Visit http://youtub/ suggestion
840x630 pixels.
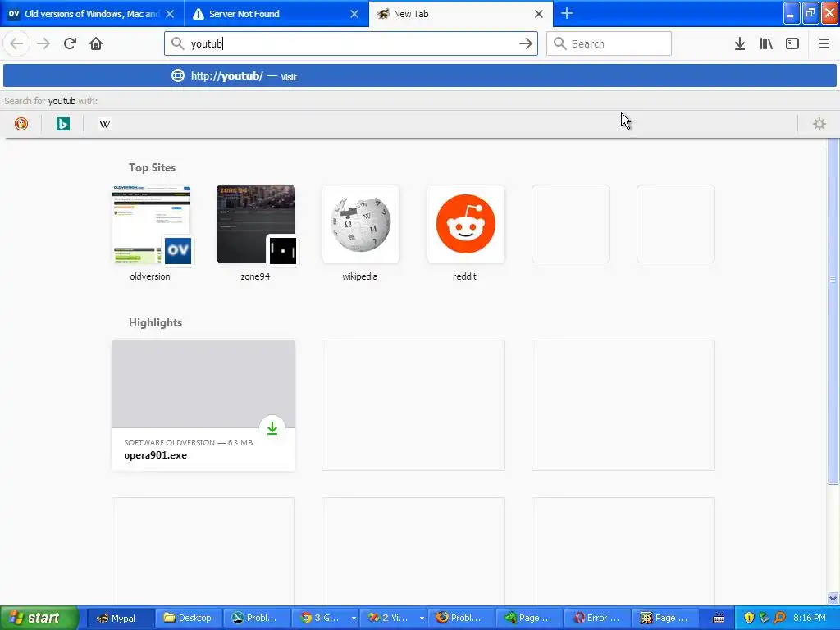point(419,75)
